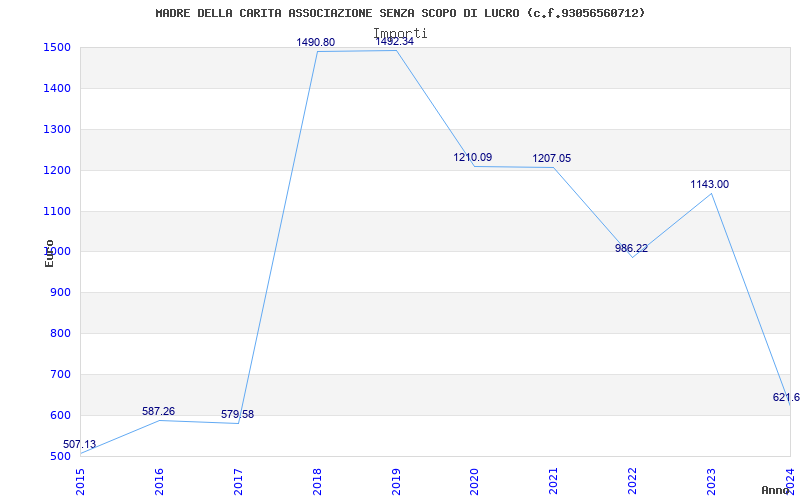Screen dimensions: 800x500
Task: Click the 1500 y-axis tick label
Action: pos(57,47)
